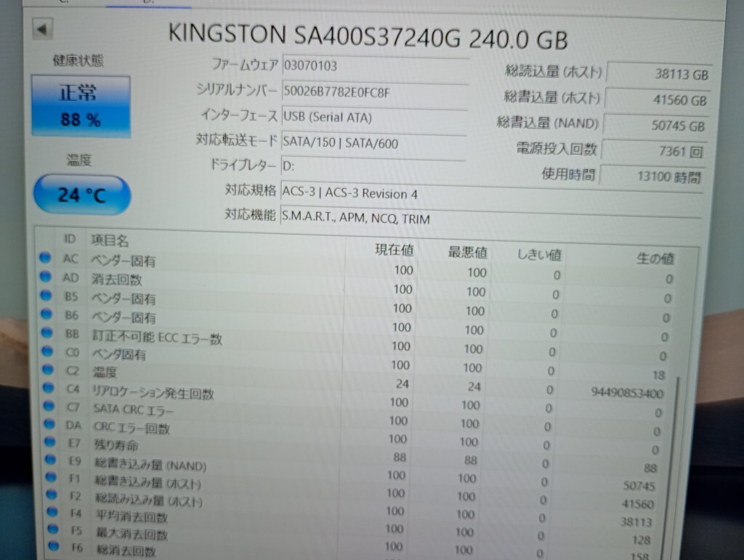744x560 pixels.
Task: Click the しきい値 column header
Action: (x=538, y=255)
